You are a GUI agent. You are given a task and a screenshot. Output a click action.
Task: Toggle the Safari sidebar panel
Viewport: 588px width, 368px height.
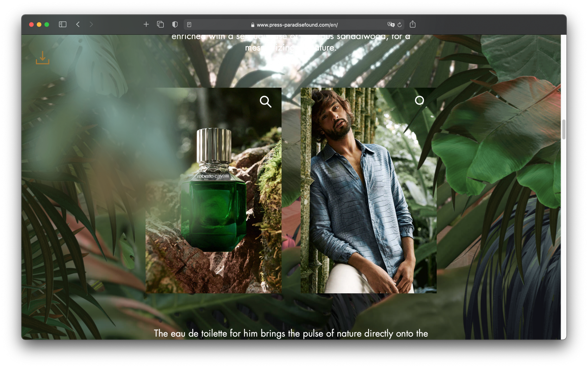(63, 24)
